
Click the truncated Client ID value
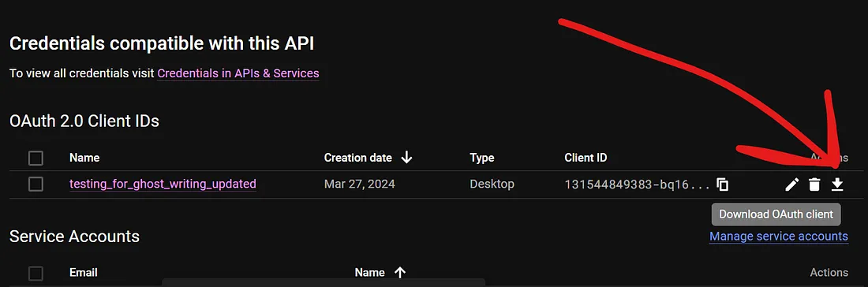(x=637, y=184)
